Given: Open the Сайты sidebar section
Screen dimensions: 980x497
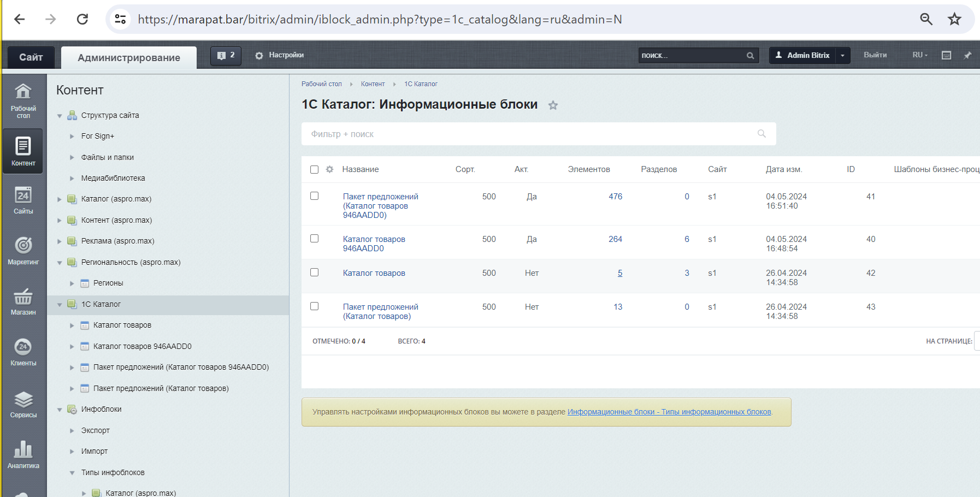Looking at the screenshot, I should [x=23, y=200].
